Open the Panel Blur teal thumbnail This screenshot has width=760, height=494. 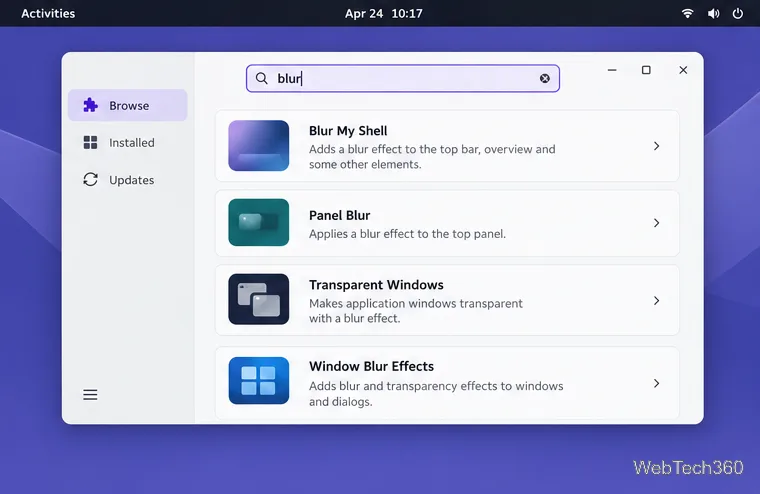pyautogui.click(x=259, y=223)
